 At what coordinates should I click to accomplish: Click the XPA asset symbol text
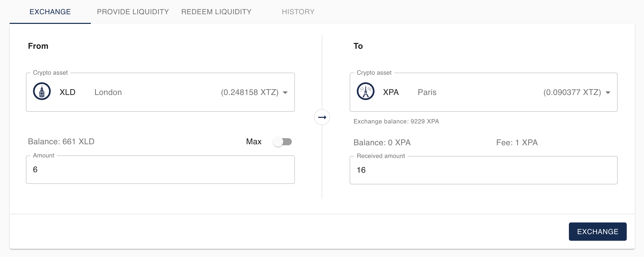pyautogui.click(x=391, y=92)
